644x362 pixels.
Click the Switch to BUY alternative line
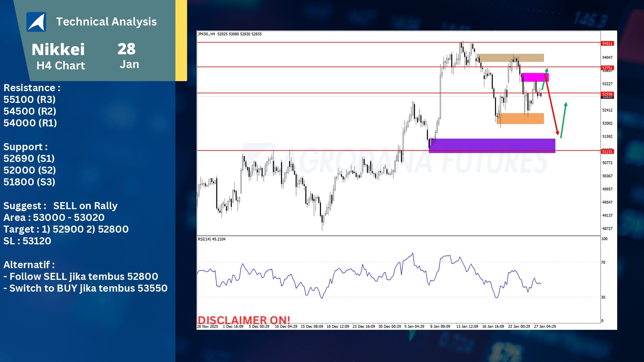(x=86, y=288)
